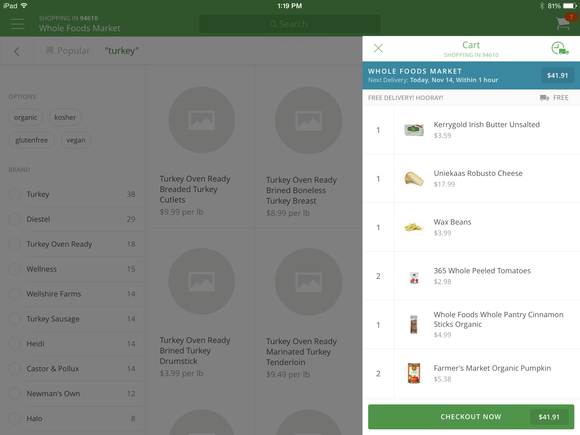Viewport: 580px width, 435px height.
Task: Select the vegan option filter
Action: click(76, 140)
